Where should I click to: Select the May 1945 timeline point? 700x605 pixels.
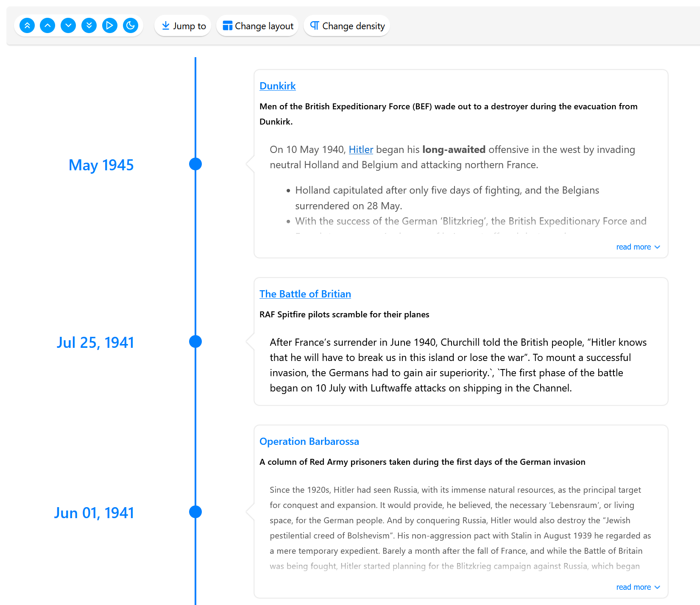(x=195, y=164)
